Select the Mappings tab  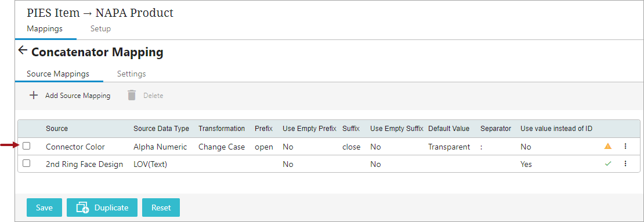(45, 29)
